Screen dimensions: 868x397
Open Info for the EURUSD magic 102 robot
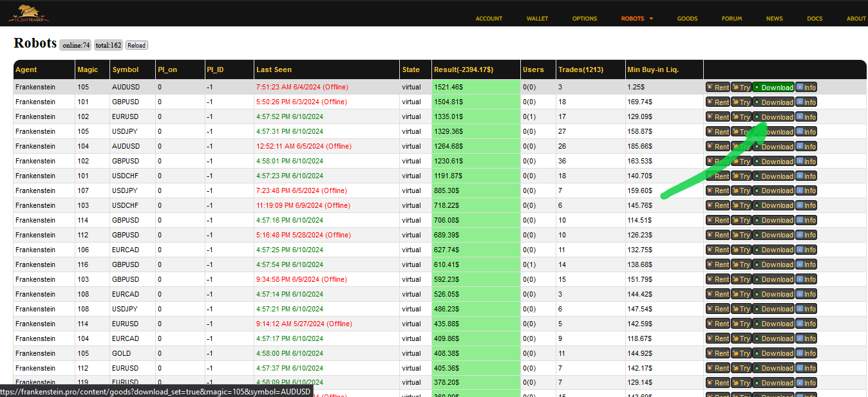click(x=806, y=117)
